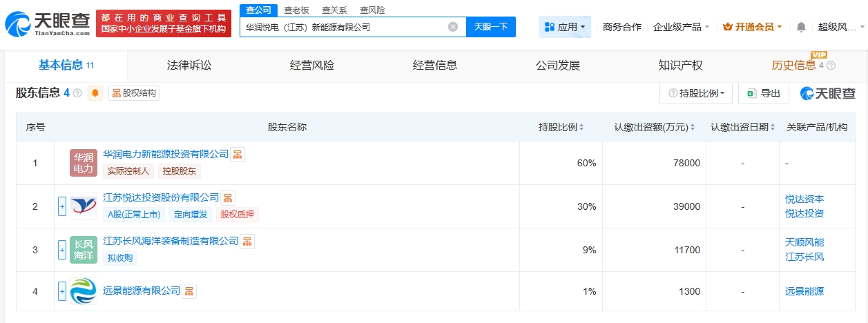Screen dimensions: 868x323
Task: Open equity structure icon beside 华润电力新能源投资有限公司
Action: tap(237, 155)
